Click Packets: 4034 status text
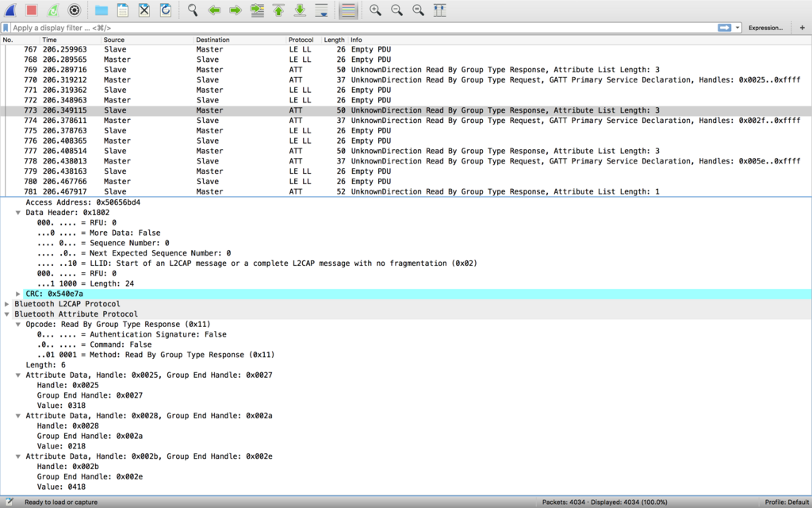 pos(604,502)
